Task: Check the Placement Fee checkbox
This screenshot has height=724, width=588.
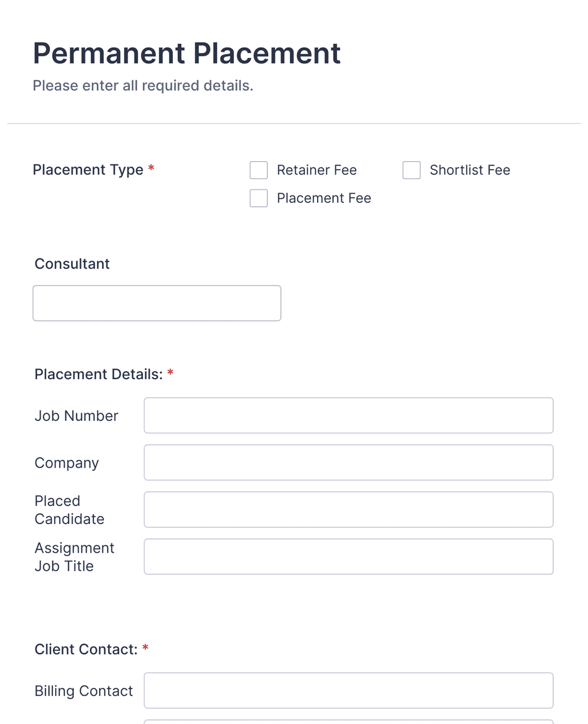Action: (259, 198)
